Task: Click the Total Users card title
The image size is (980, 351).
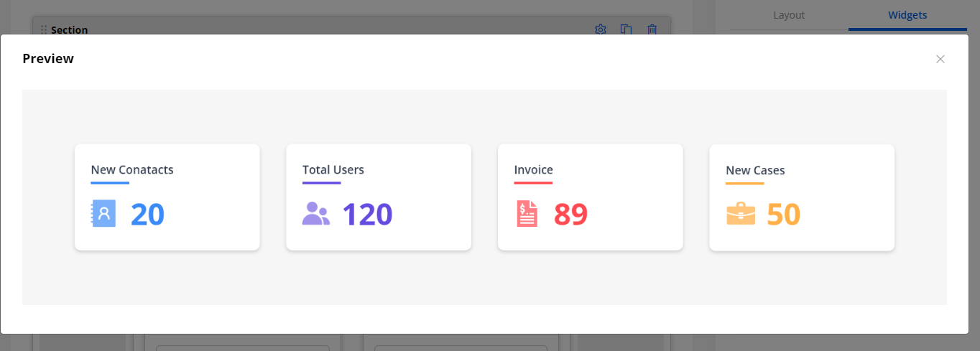Action: [x=333, y=170]
